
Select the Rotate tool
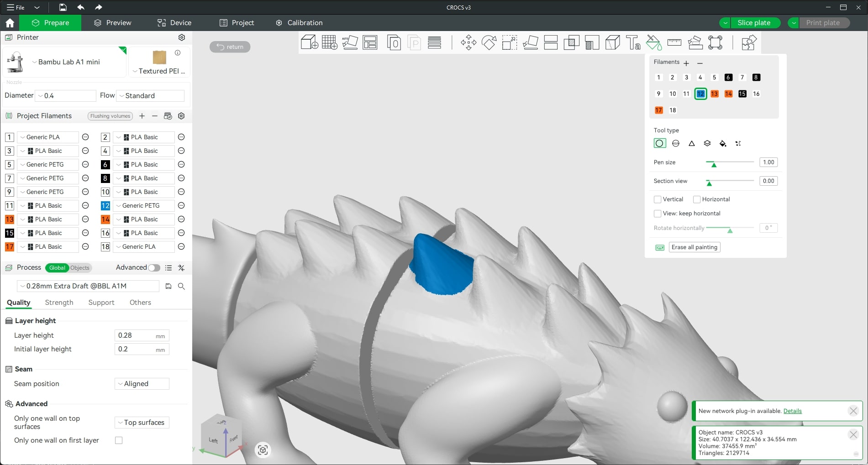pos(489,42)
